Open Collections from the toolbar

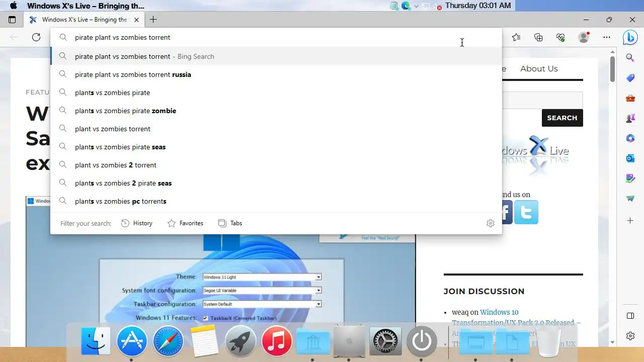tap(538, 37)
